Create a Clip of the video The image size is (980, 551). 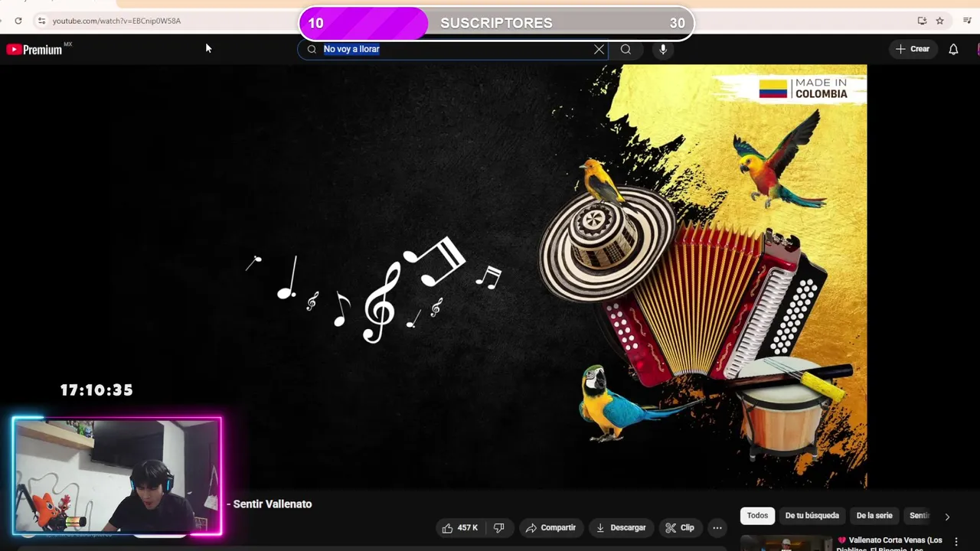(680, 528)
